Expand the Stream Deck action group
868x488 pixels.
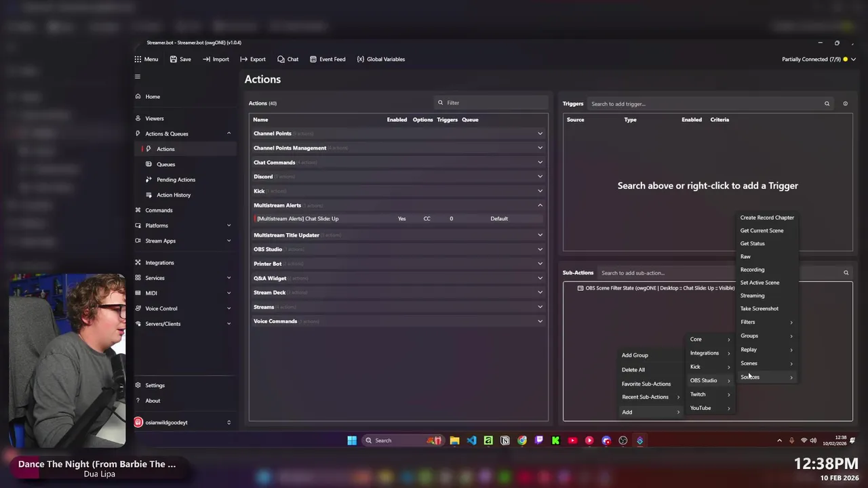(x=398, y=293)
